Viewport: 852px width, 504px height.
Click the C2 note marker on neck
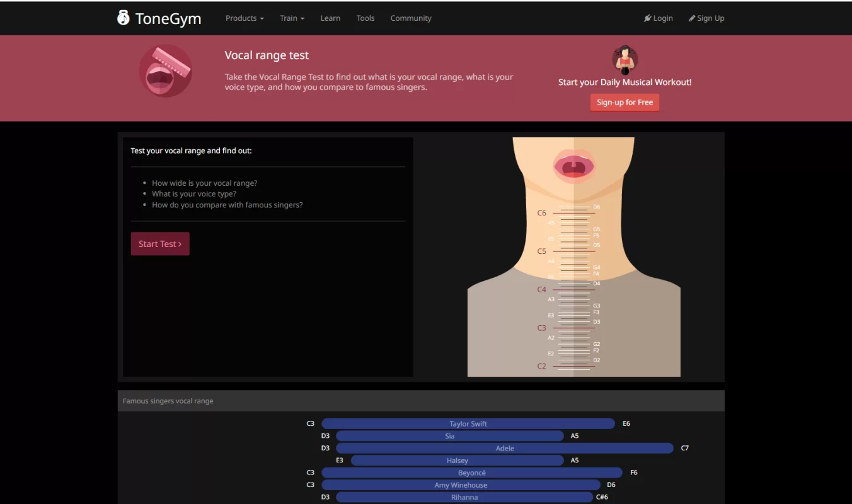(542, 367)
